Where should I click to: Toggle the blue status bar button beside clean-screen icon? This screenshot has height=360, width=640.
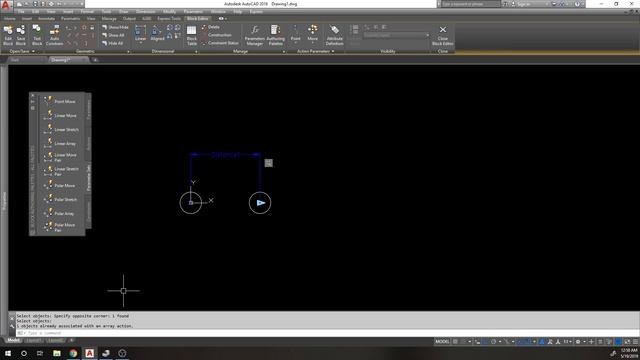pos(618,341)
